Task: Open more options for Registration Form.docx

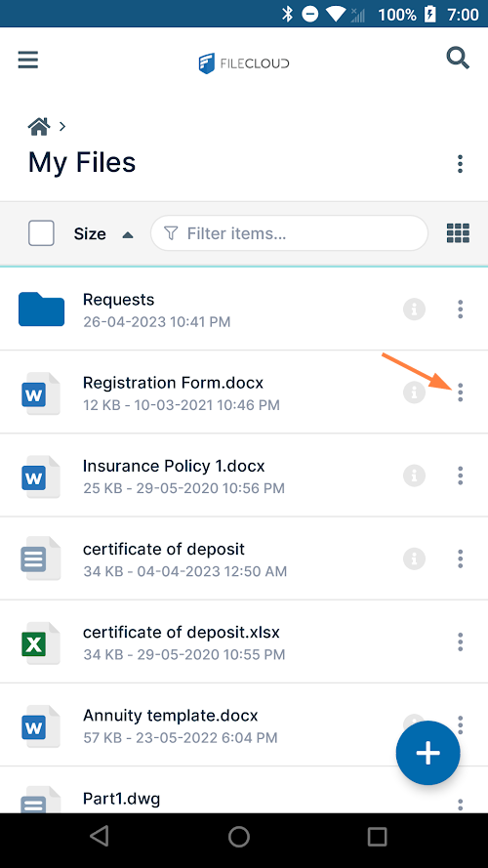Action: 460,393
